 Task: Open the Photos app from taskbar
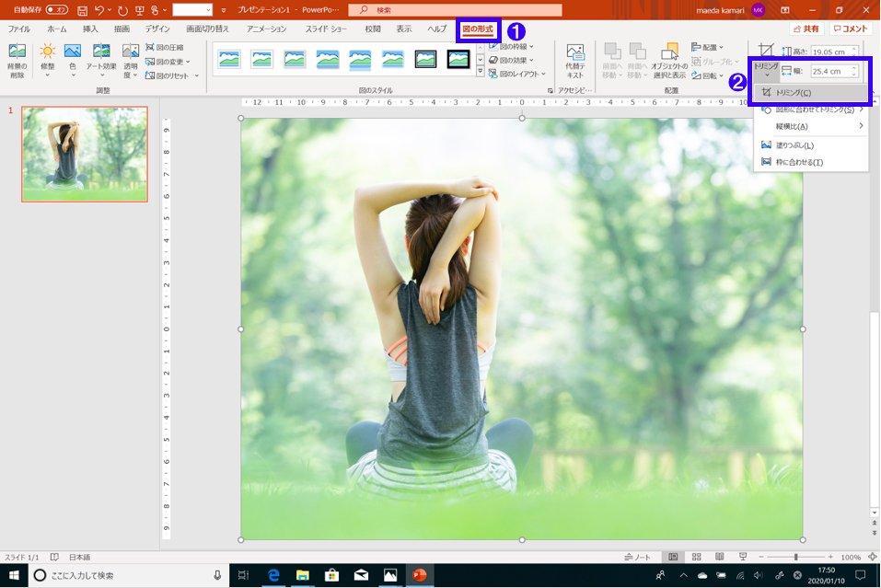(x=390, y=575)
